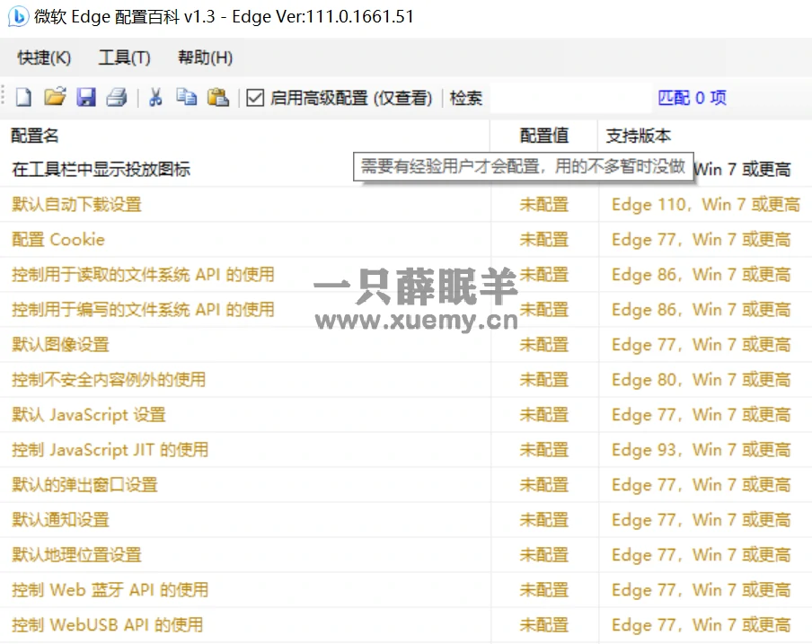Select row 控制用于读取的文件系统 API 的使用
The image size is (812, 644).
406,274
